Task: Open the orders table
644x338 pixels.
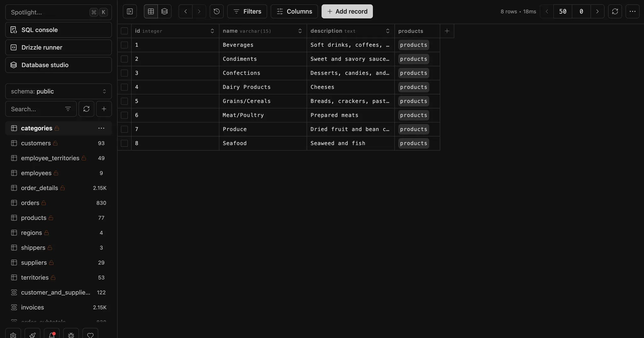Action: pyautogui.click(x=58, y=203)
